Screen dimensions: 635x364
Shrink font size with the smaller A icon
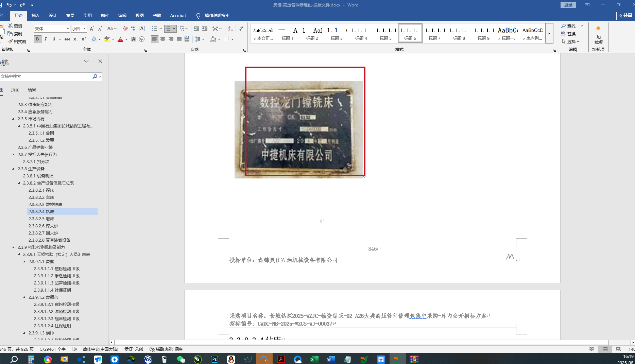100,29
